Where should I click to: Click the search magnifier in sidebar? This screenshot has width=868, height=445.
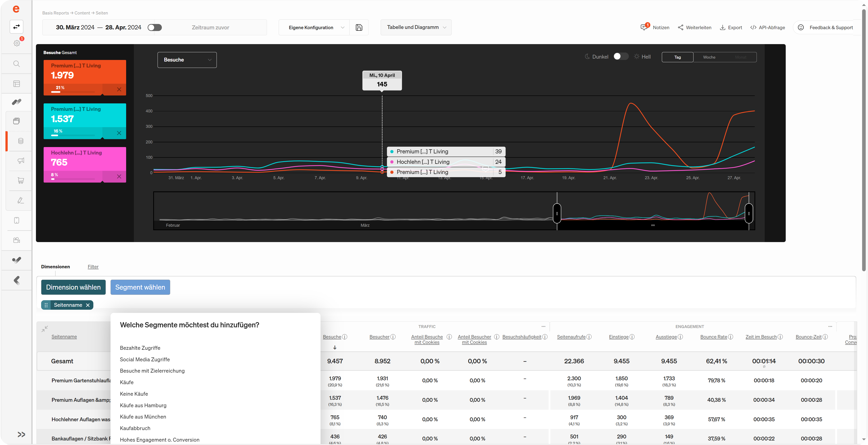17,64
